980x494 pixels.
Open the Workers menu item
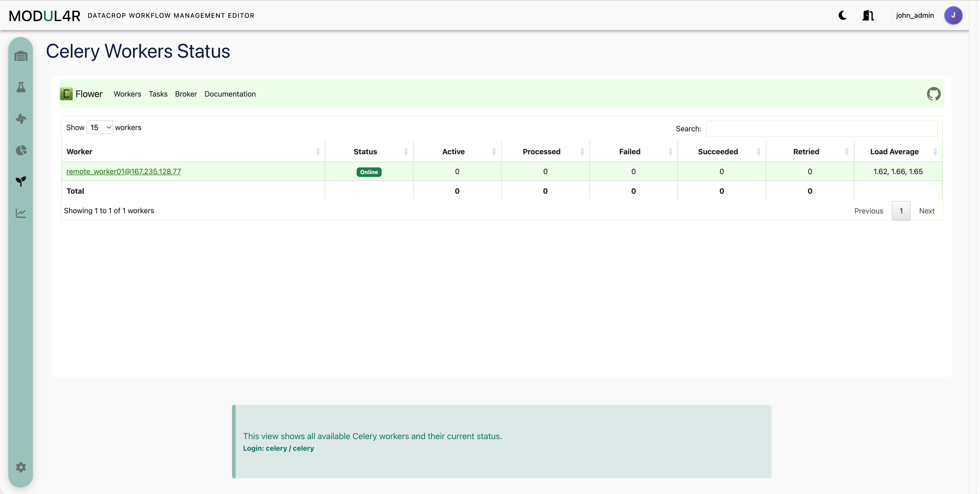click(127, 94)
